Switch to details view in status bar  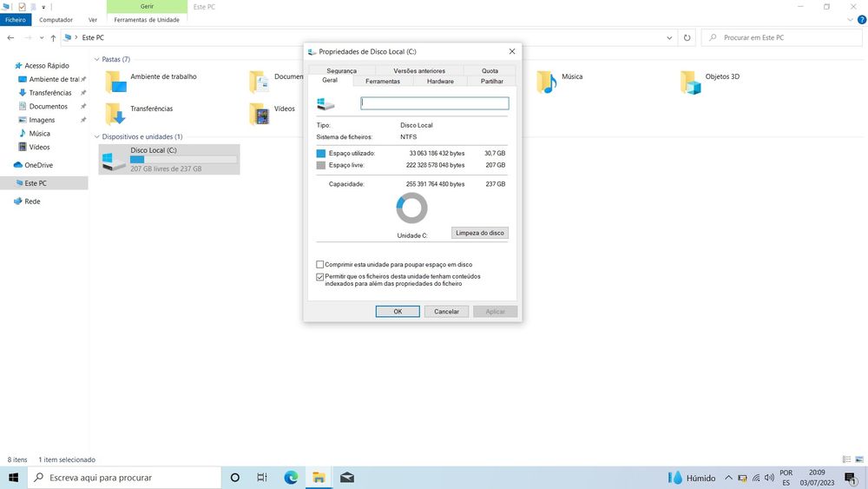click(846, 459)
